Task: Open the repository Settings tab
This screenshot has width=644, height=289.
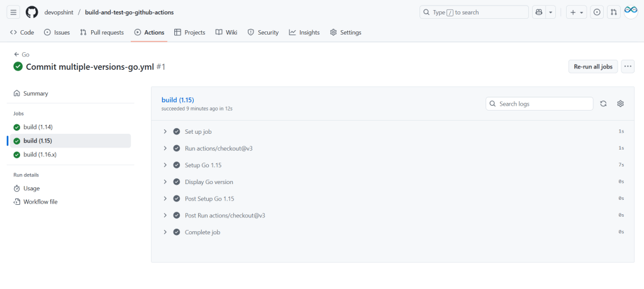Action: [x=345, y=33]
